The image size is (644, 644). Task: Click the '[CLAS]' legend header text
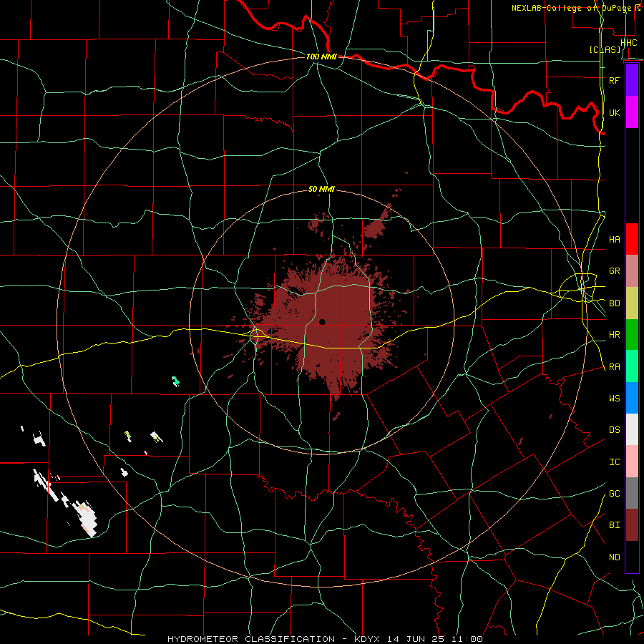pos(605,49)
